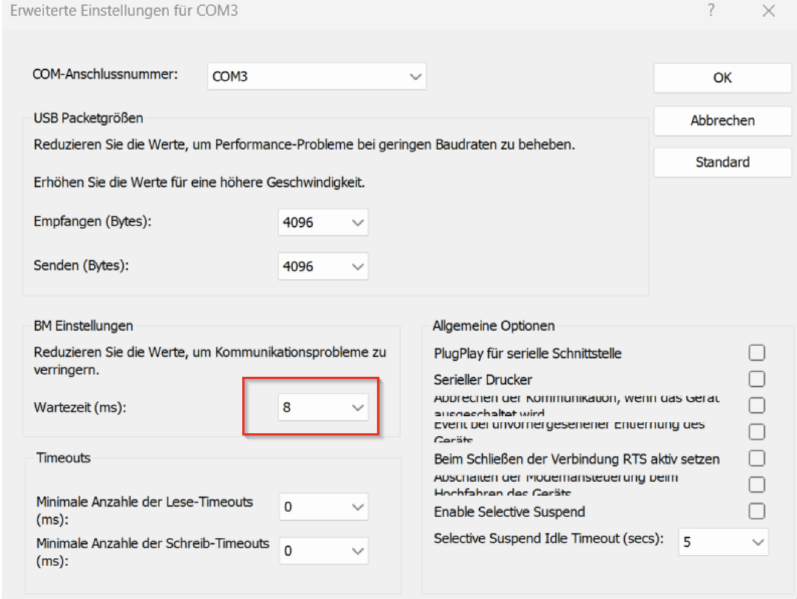Image resolution: width=797 pixels, height=599 pixels.
Task: Check Beim Schließen RTS aktiv setzen
Action: [x=757, y=458]
